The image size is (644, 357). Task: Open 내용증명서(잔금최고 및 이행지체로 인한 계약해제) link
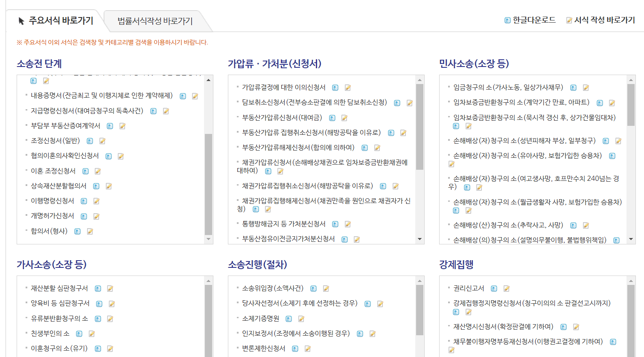(102, 96)
